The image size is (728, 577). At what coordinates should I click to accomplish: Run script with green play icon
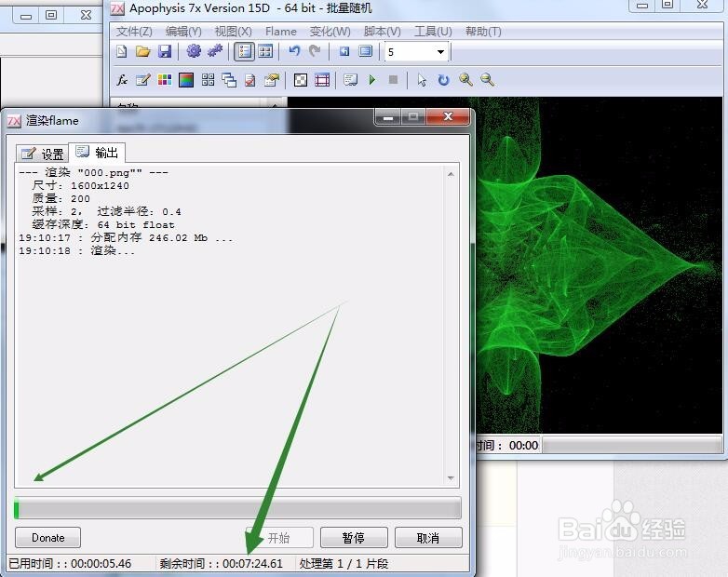[371, 80]
